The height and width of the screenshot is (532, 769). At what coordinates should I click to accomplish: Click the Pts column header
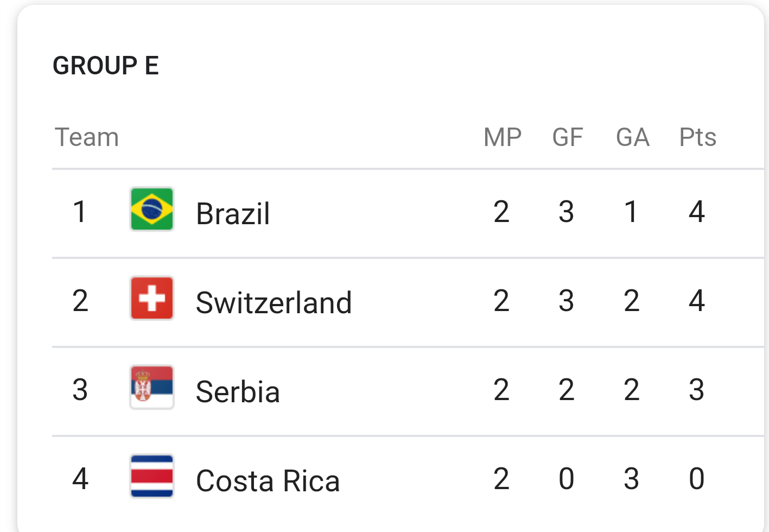pyautogui.click(x=698, y=137)
